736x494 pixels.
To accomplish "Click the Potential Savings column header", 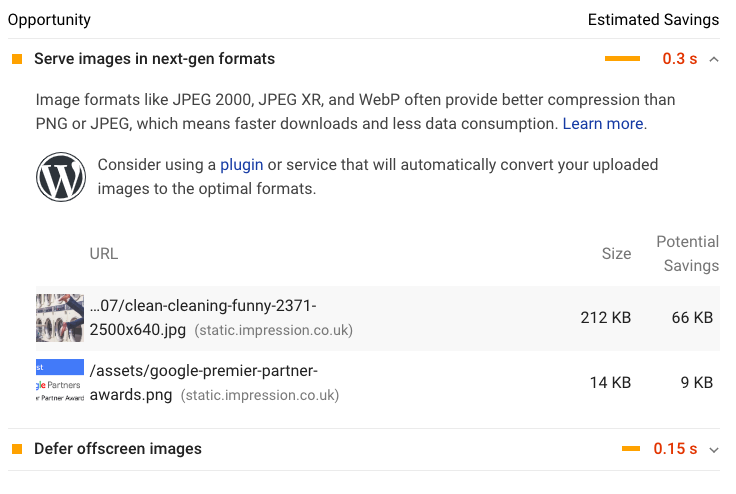I will [x=688, y=254].
